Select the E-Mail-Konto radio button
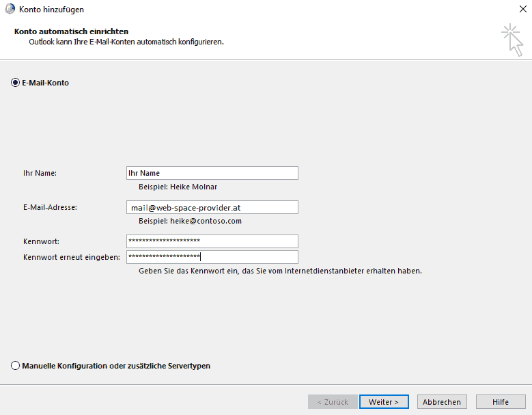This screenshot has height=415, width=532. point(16,83)
